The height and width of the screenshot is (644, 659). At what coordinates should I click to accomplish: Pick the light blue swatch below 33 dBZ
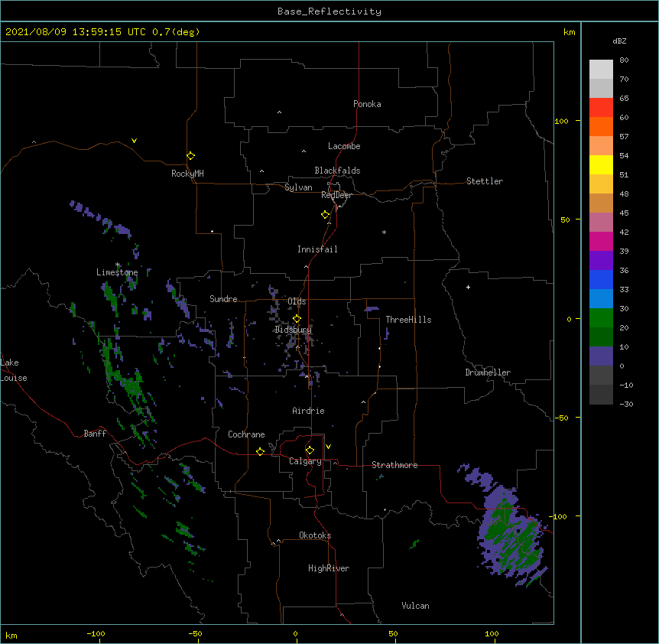click(601, 299)
